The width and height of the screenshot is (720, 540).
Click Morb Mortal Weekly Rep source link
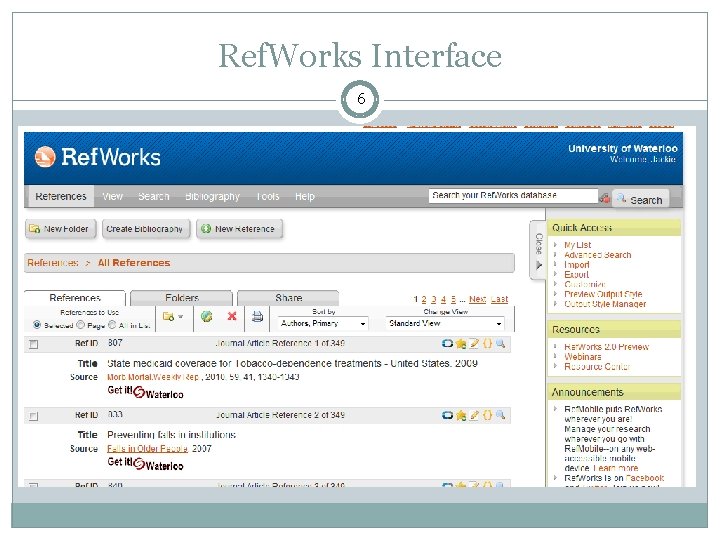pos(153,377)
